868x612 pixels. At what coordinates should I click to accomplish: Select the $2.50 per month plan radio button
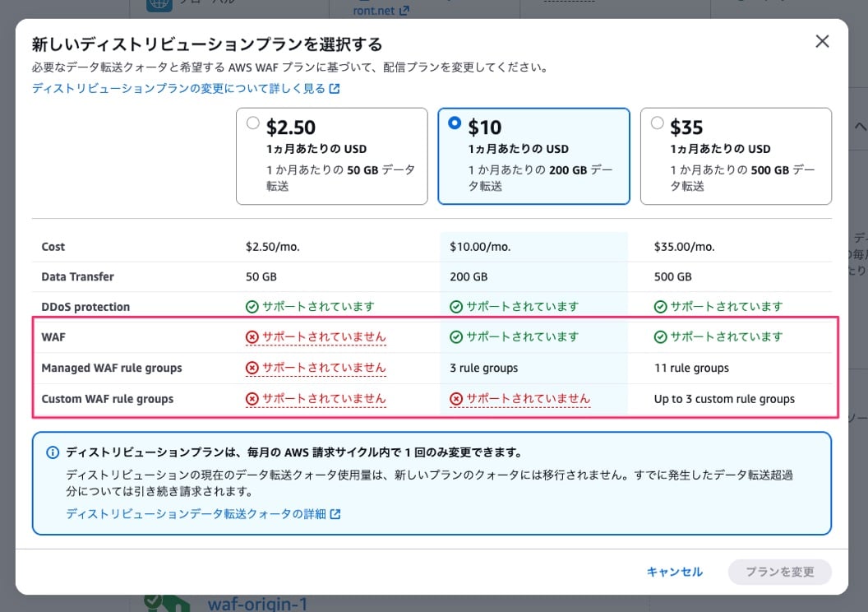[x=253, y=123]
